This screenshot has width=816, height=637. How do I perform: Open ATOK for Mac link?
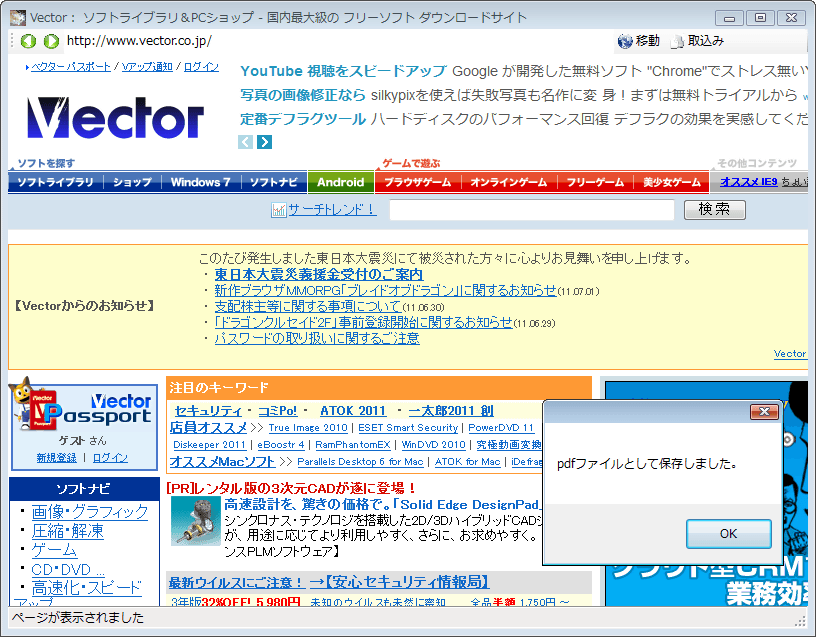tap(467, 462)
